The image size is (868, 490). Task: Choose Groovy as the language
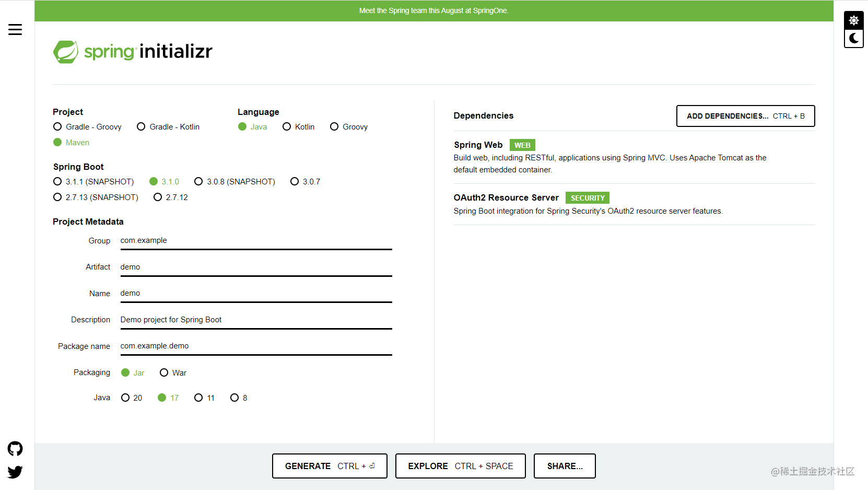coord(349,127)
